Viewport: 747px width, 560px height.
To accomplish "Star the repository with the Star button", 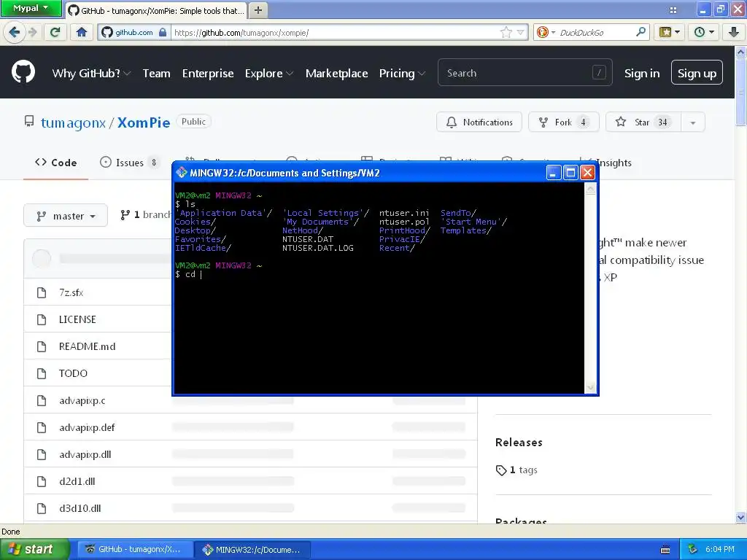I will click(643, 122).
